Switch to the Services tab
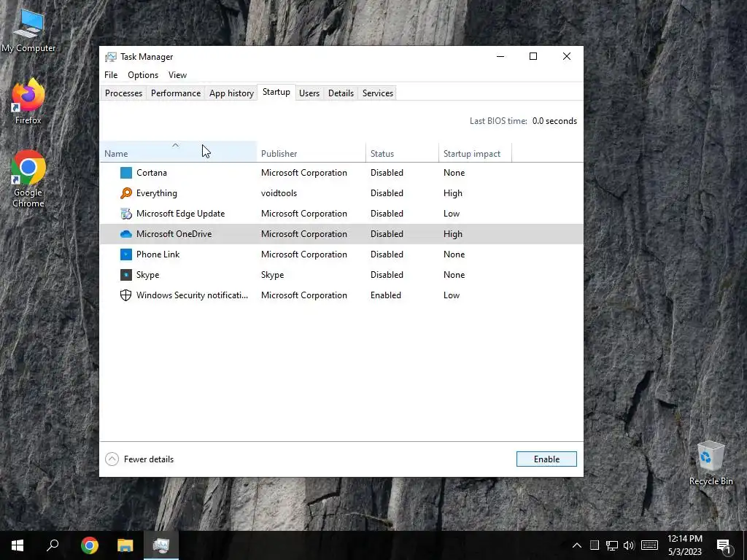747x560 pixels. pyautogui.click(x=378, y=93)
